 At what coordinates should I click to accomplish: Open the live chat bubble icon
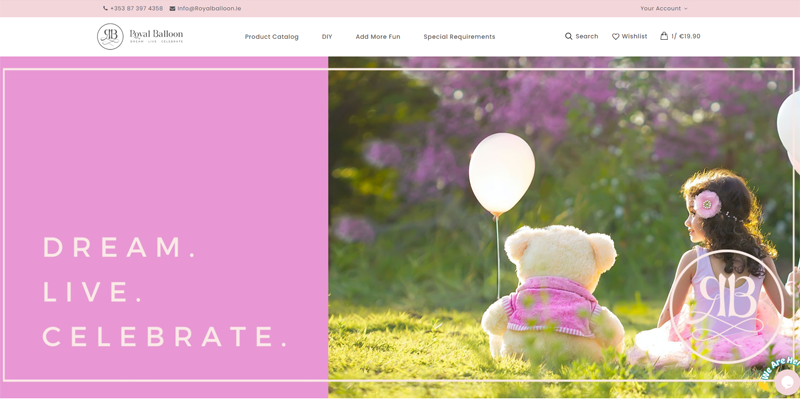pyautogui.click(x=786, y=381)
